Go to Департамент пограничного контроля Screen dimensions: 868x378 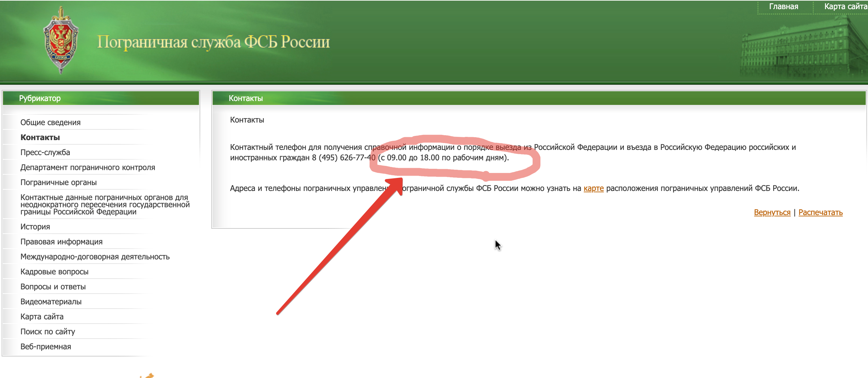point(88,167)
